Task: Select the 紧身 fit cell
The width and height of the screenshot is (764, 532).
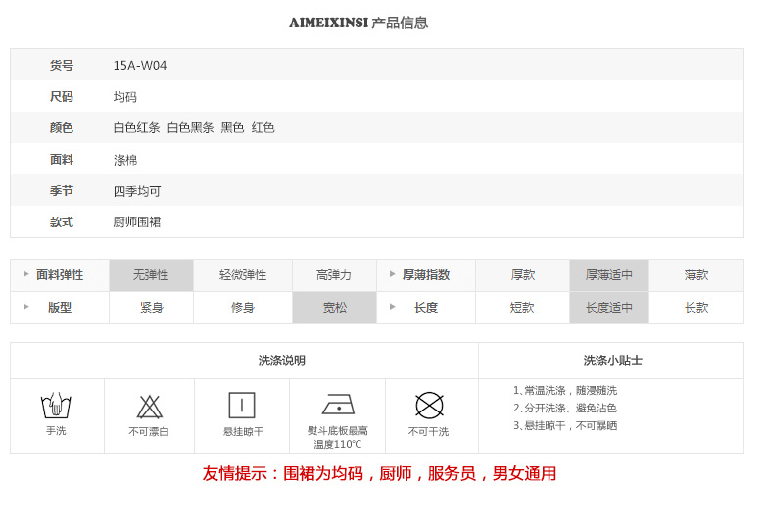Action: coord(151,308)
